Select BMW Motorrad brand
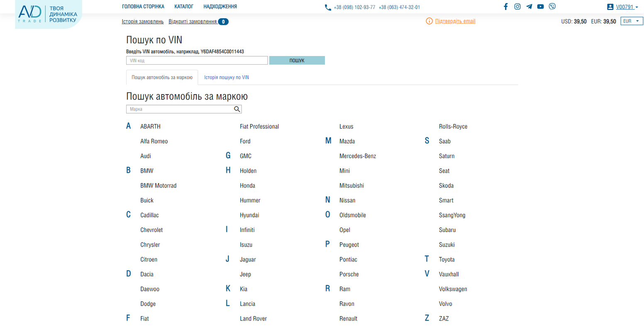 (159, 186)
